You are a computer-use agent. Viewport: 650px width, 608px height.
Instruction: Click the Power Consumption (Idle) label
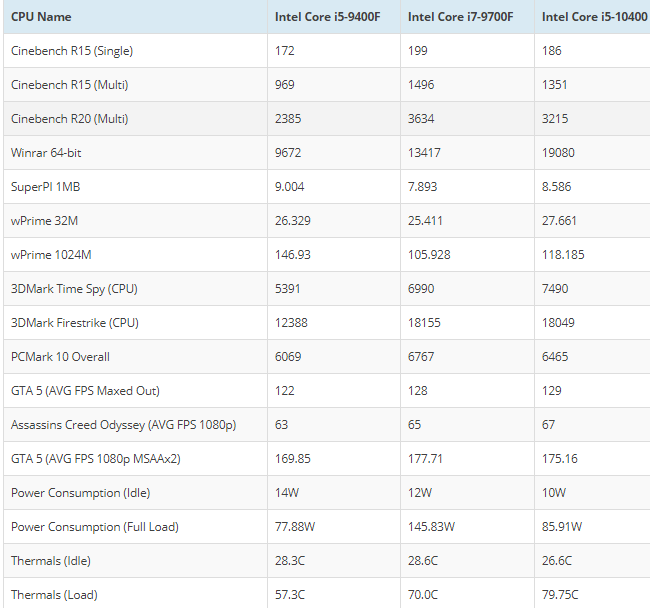[80, 493]
